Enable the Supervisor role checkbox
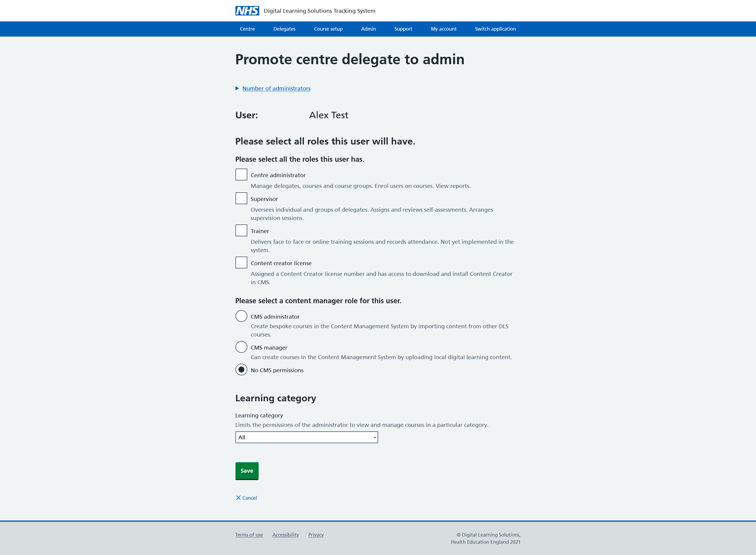Viewport: 756px width, 555px height. pos(241,198)
